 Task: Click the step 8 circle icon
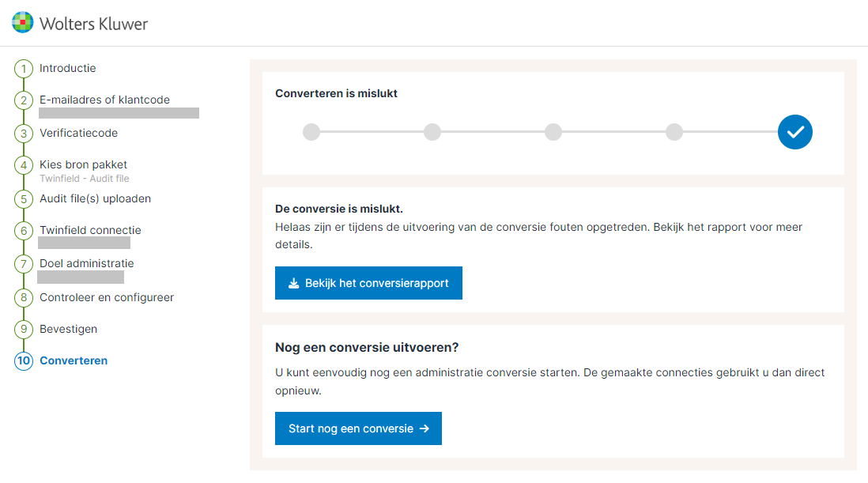point(24,298)
